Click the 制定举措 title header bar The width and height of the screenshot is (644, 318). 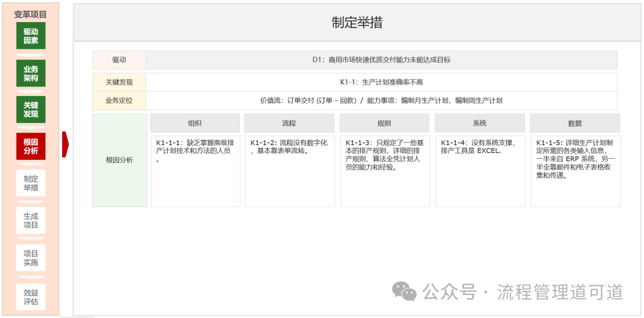(x=357, y=23)
